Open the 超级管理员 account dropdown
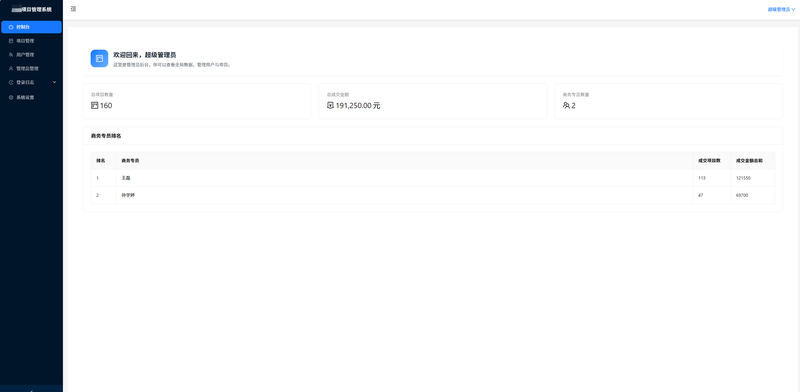Viewport: 800px width, 392px height. click(781, 9)
